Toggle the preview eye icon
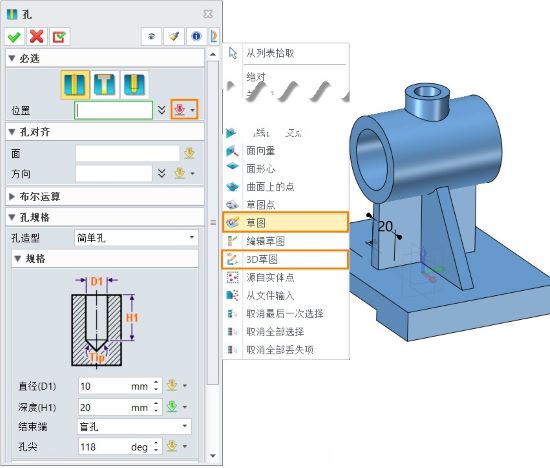 coord(151,36)
